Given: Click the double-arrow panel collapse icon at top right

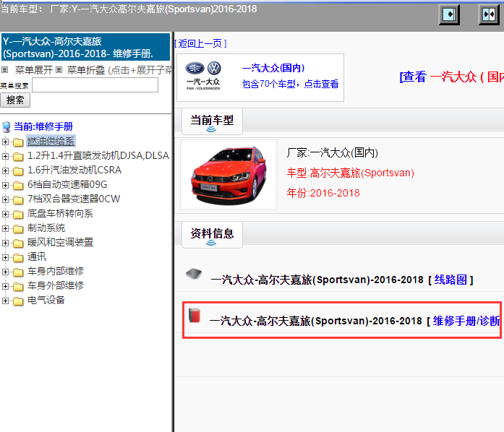Looking at the screenshot, I should [489, 14].
